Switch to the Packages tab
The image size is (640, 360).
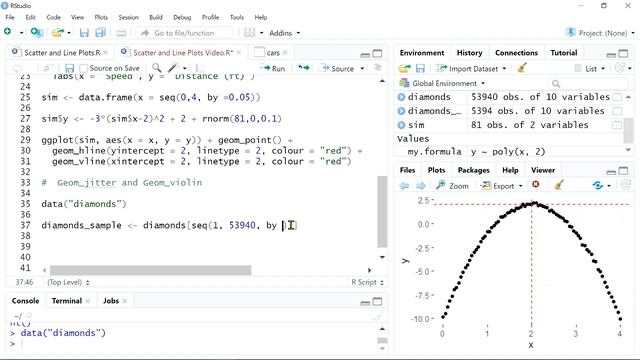click(x=473, y=170)
